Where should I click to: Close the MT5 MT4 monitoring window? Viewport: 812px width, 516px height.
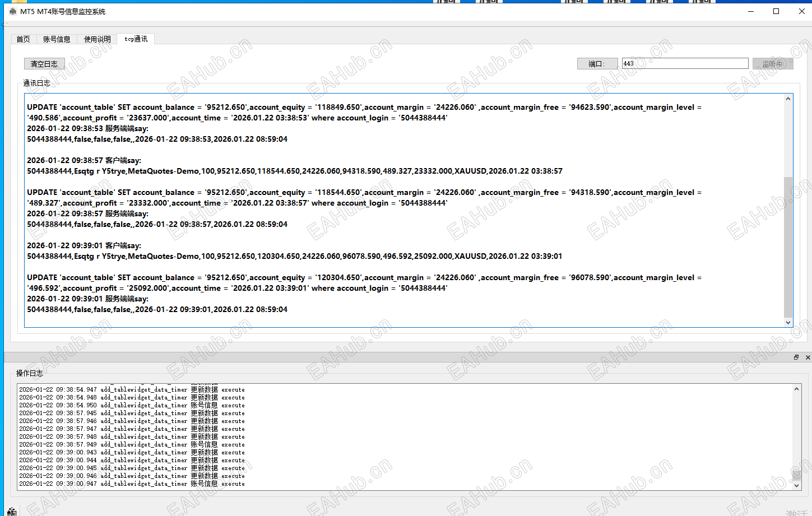click(x=801, y=11)
